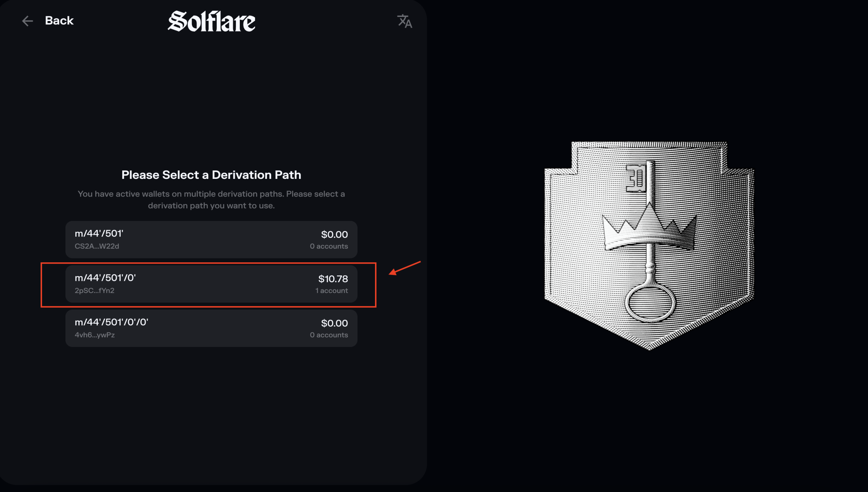Click wallet address 2pSC...fYn2
The width and height of the screenshot is (868, 492).
tap(94, 291)
